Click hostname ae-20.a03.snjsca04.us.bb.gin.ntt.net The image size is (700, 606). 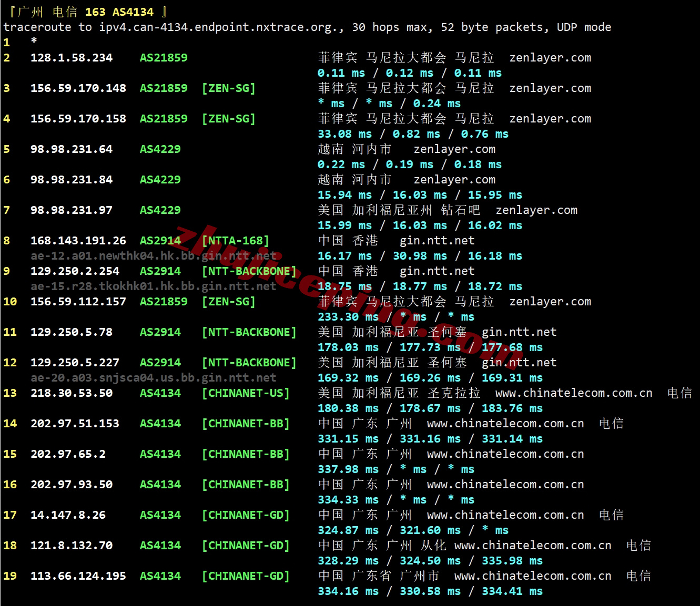[x=154, y=378]
